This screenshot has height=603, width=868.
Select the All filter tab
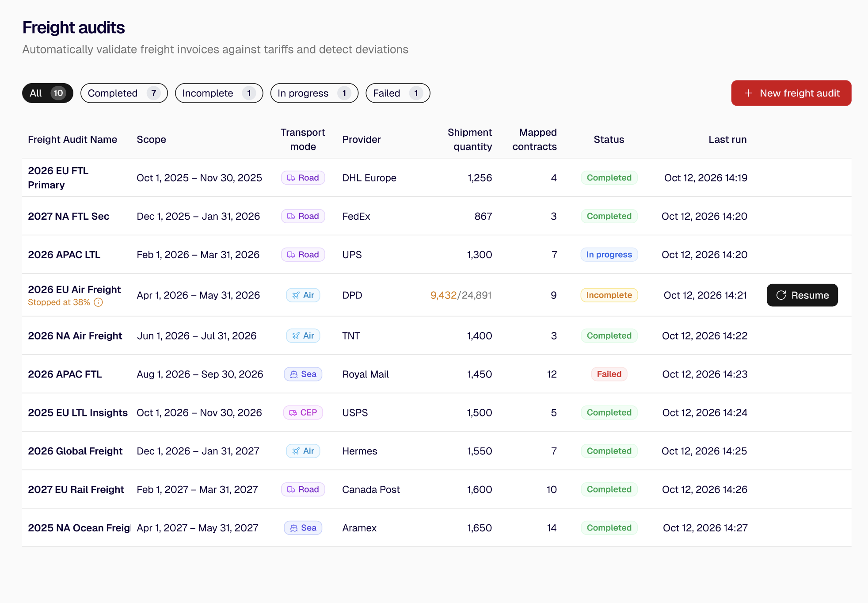48,93
